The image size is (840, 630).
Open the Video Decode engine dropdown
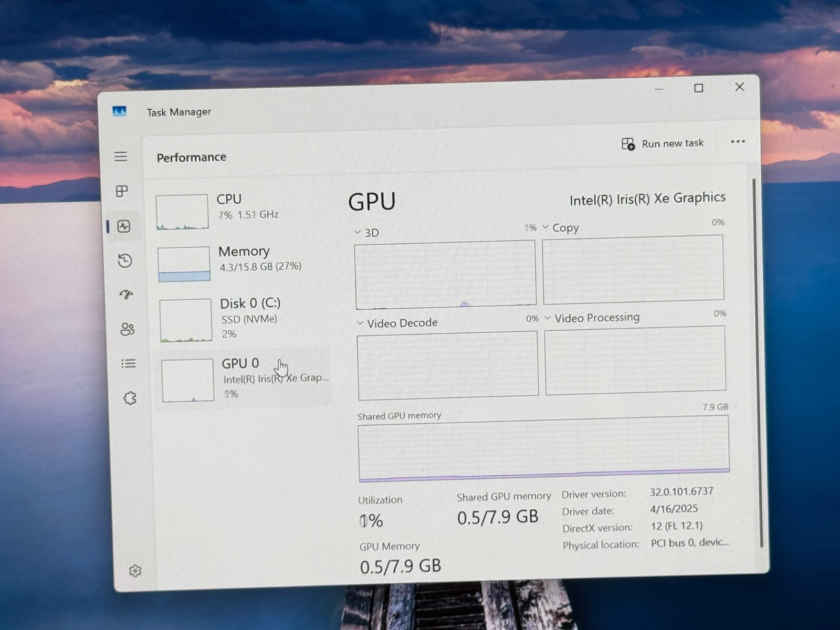pyautogui.click(x=360, y=323)
